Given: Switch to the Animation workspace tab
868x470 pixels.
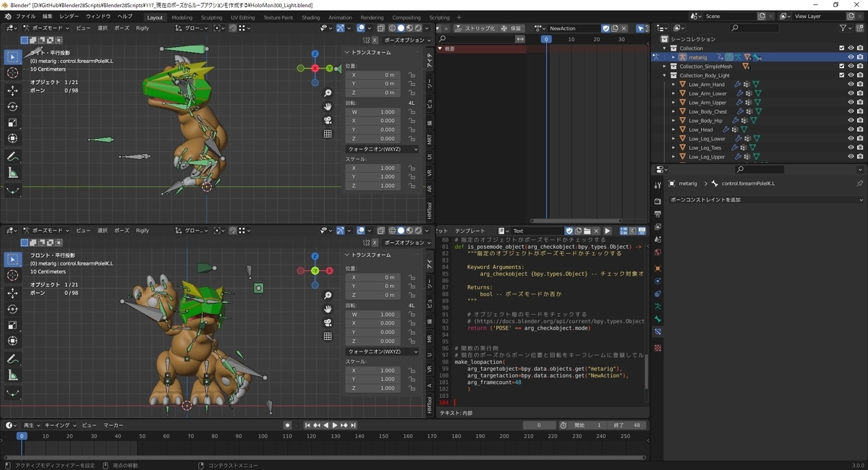Looking at the screenshot, I should click(340, 17).
